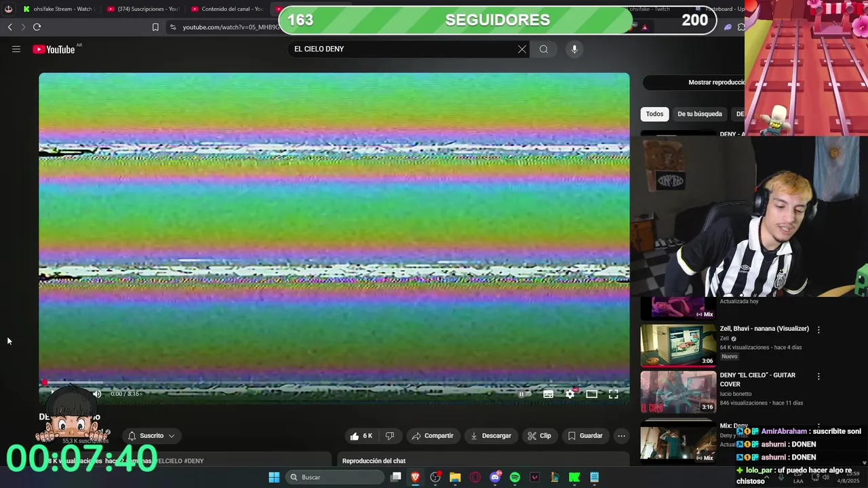Image resolution: width=868 pixels, height=488 pixels.
Task: Open File Explorer from the taskbar
Action: coord(455,477)
